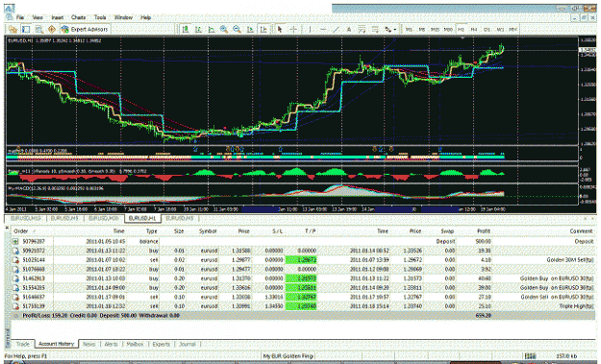Switch to the EURUSD,M30 chart tab
601x364 pixels.
[104, 218]
